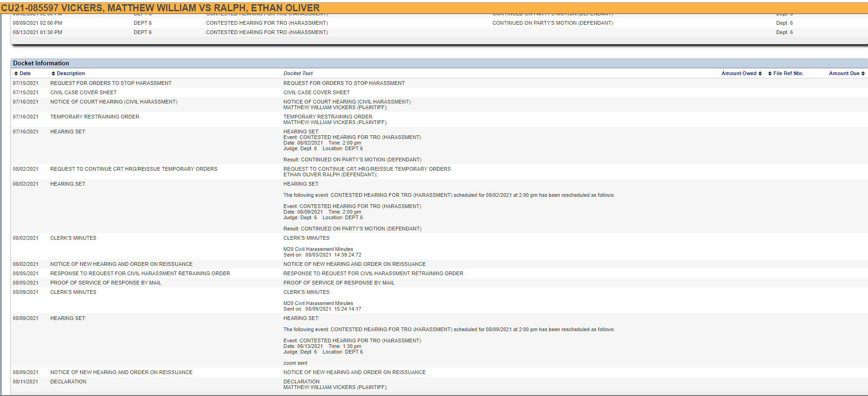Viewport: 868px width, 396px height.
Task: Click the CIVIL CASE COVER SHEET description cell
Action: tap(83, 92)
